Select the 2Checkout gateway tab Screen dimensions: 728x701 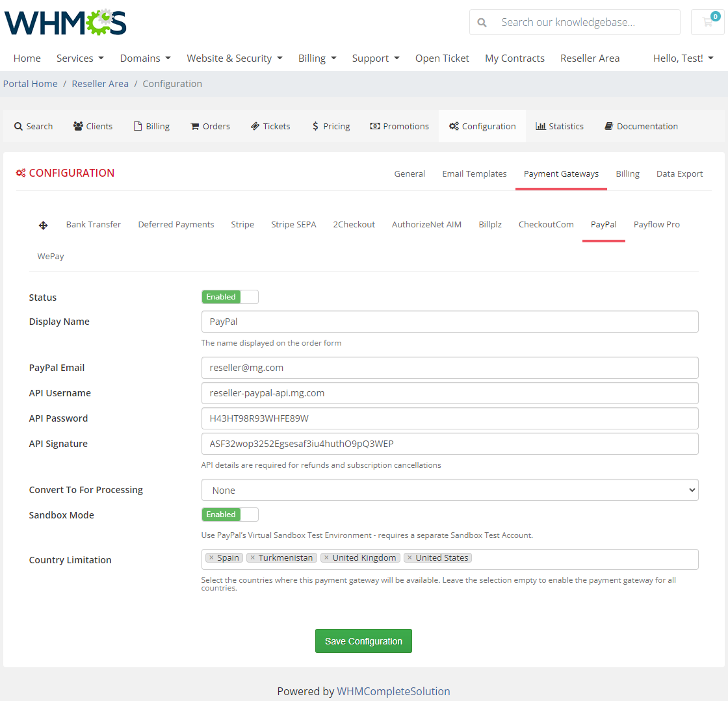point(354,225)
